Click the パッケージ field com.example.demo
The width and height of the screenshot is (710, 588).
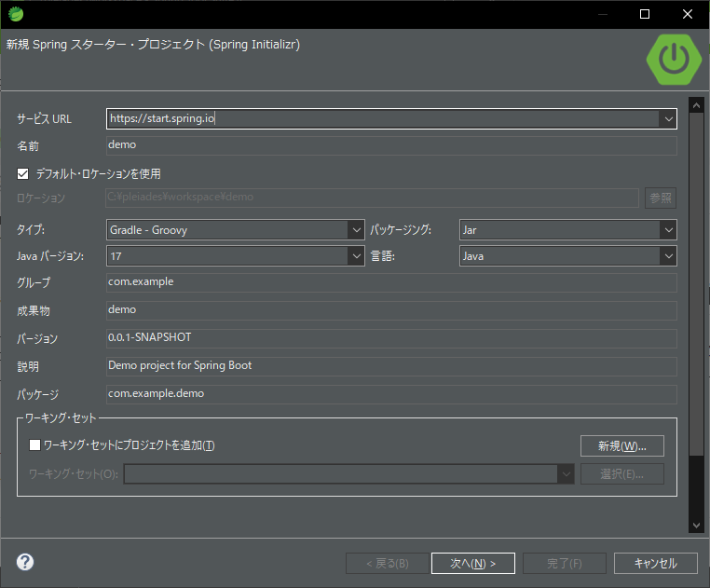pyautogui.click(x=391, y=394)
